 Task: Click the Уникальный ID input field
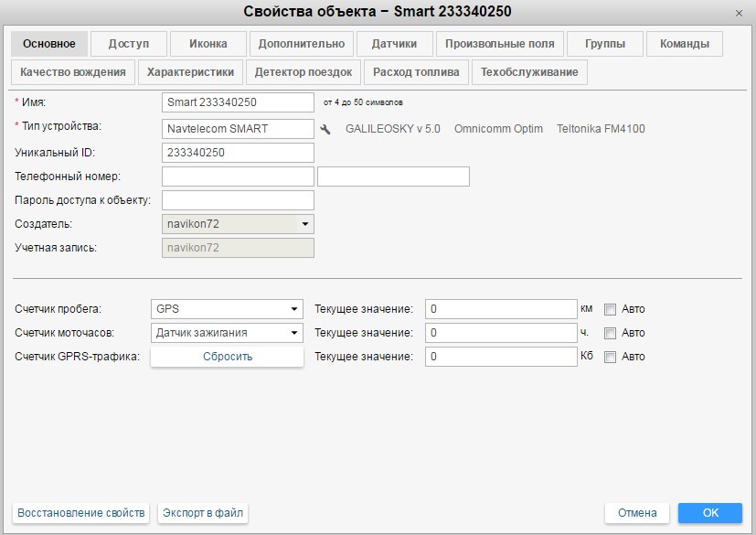[238, 153]
